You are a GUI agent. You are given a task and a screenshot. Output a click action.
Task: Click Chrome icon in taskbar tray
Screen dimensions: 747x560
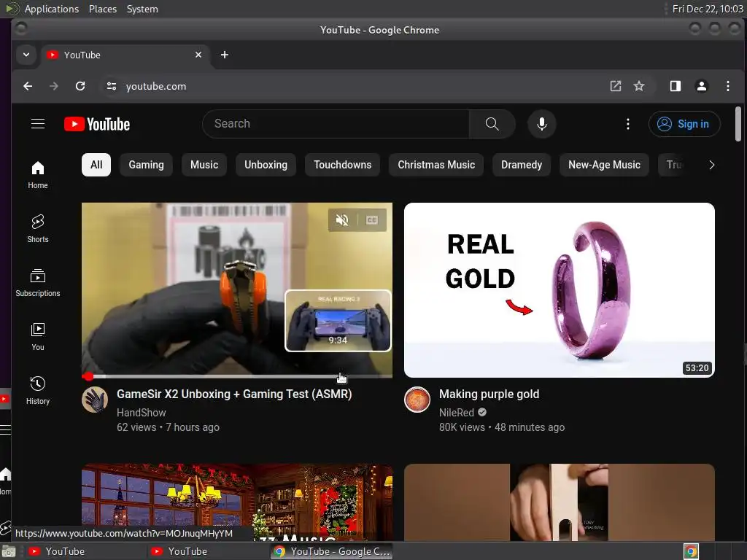pyautogui.click(x=691, y=551)
